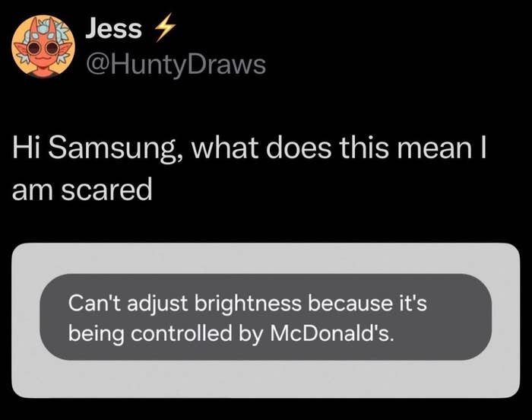Click the word "McDonald's" in the toast
This screenshot has height=420, width=532.
(x=333, y=333)
